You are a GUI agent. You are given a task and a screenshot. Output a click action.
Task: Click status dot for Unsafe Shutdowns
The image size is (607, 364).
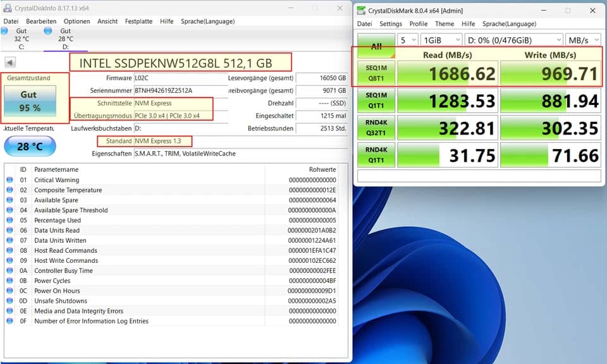[9, 301]
